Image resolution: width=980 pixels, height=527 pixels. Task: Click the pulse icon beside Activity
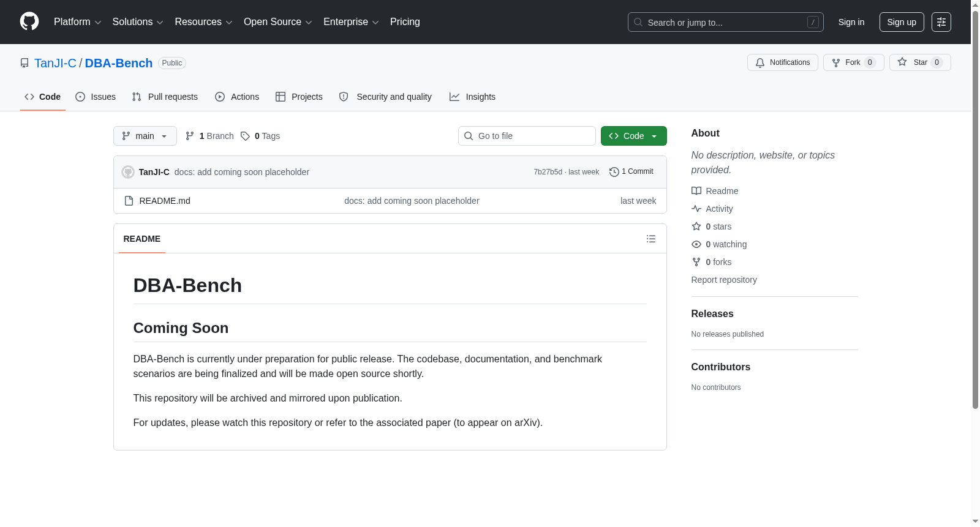tap(696, 209)
